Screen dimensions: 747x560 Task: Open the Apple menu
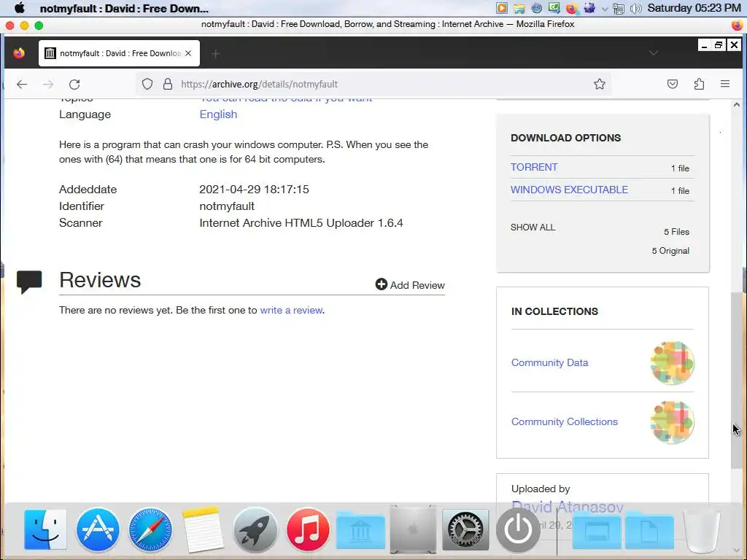[x=20, y=8]
